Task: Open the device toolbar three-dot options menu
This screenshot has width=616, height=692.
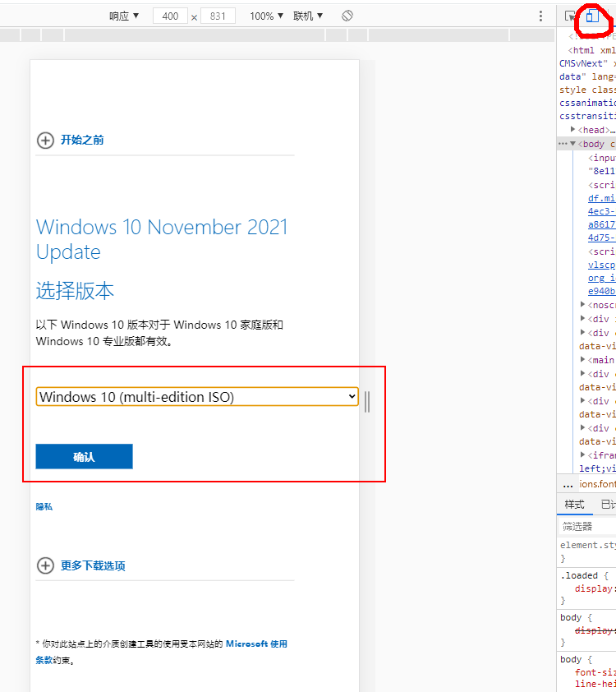Action: [x=540, y=16]
